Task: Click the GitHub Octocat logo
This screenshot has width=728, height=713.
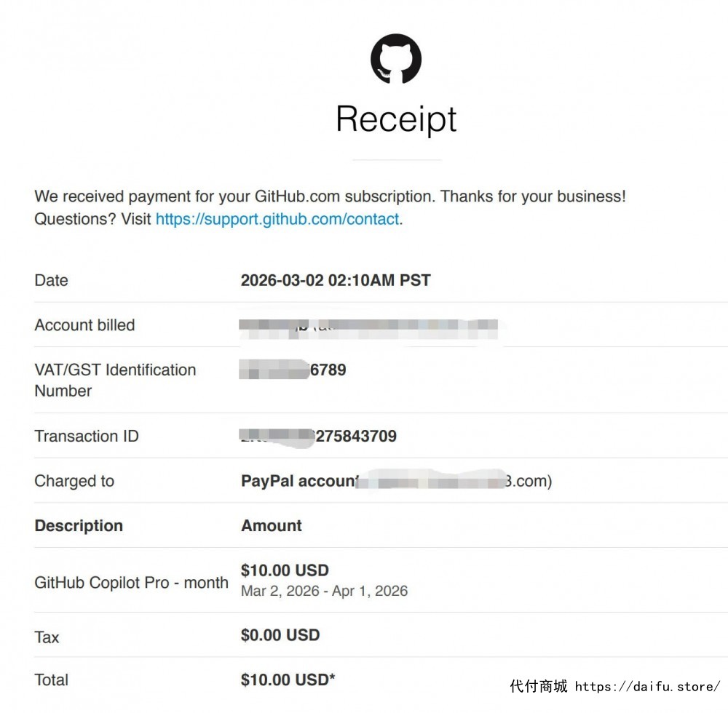Action: click(396, 58)
